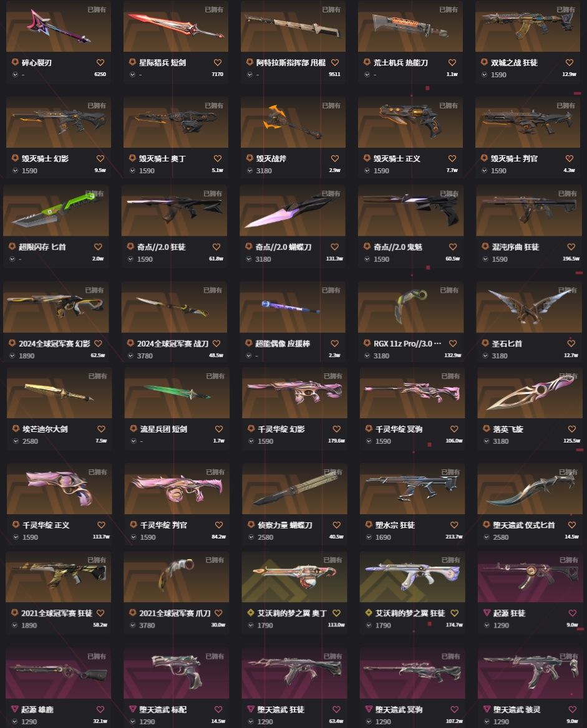
Task: Select the 混沌序曲 狂徒 weapon thumbnail
Action: (529, 210)
